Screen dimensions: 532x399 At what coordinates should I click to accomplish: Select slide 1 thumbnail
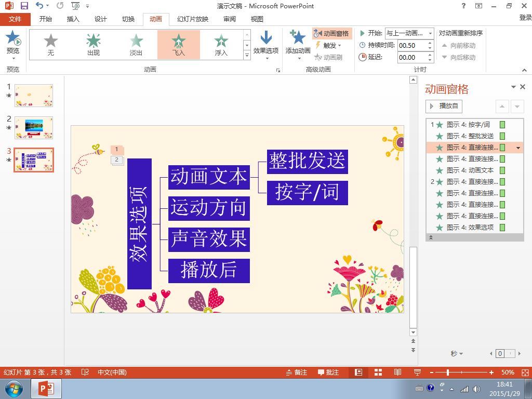34,96
